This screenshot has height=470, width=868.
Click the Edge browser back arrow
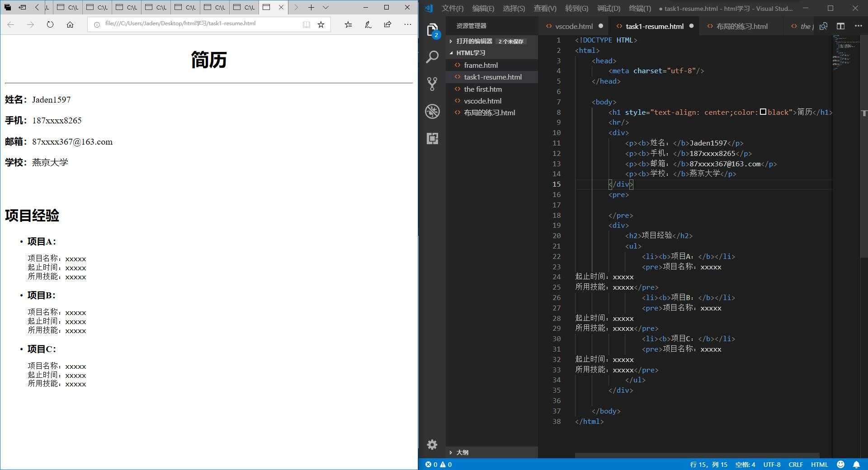point(11,25)
